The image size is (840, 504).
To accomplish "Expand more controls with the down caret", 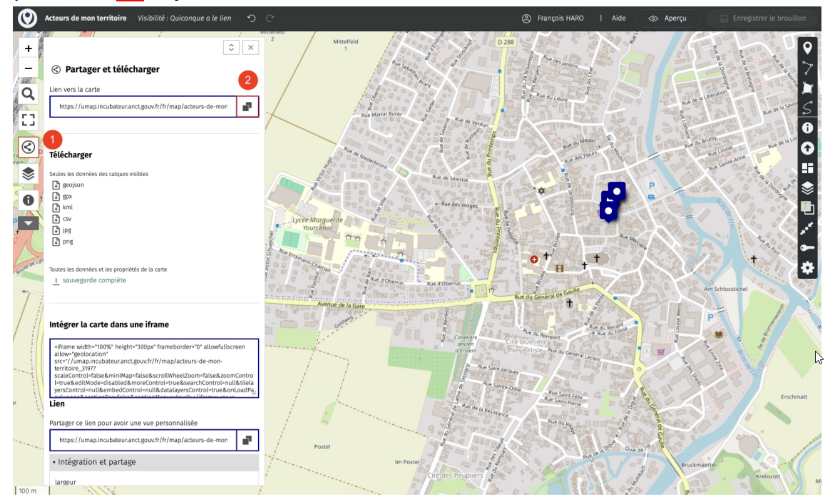I will pyautogui.click(x=28, y=223).
